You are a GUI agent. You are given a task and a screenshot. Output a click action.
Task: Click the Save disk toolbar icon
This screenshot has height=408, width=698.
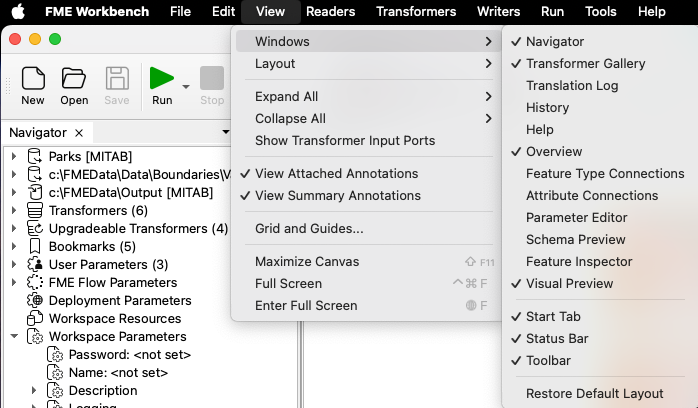pyautogui.click(x=117, y=78)
